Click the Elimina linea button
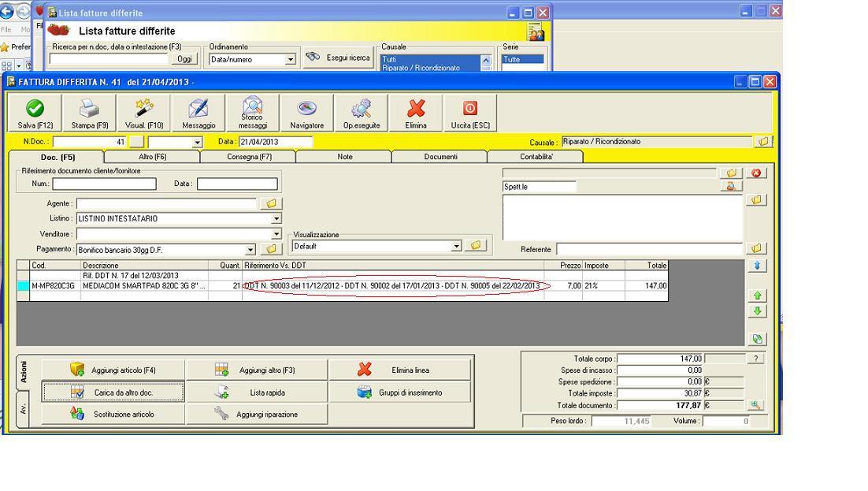This screenshot has height=491, width=868. (x=399, y=370)
